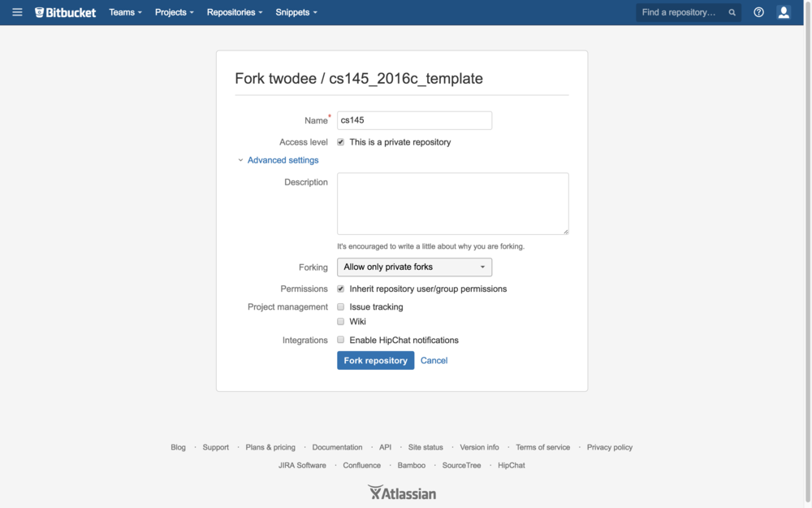Screen dimensions: 812x508
Task: Enable Issue tracking checkbox
Action: point(341,307)
